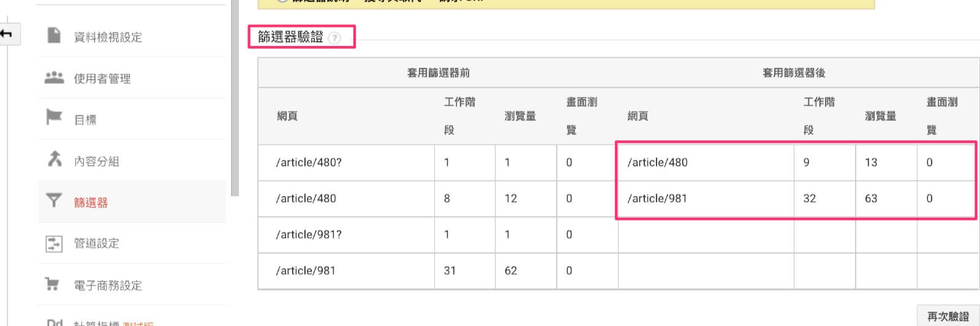The width and height of the screenshot is (980, 326).
Task: Click the 套用篩選器前 table header
Action: [x=438, y=73]
